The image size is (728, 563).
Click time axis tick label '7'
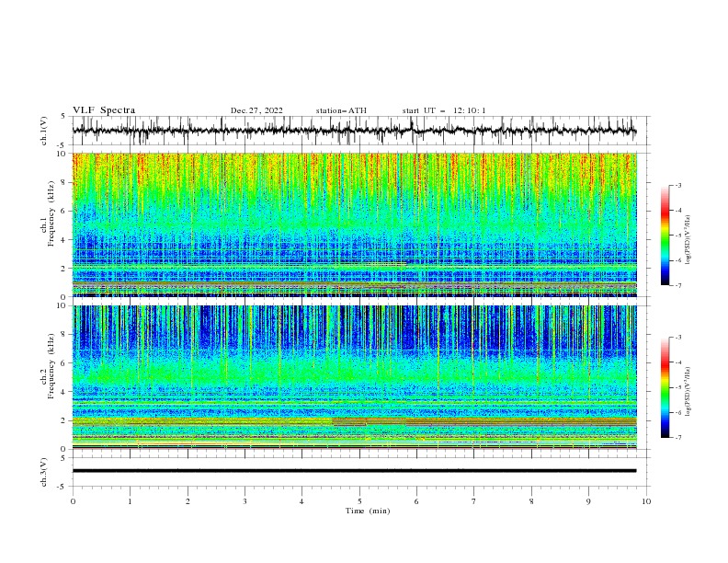[474, 501]
